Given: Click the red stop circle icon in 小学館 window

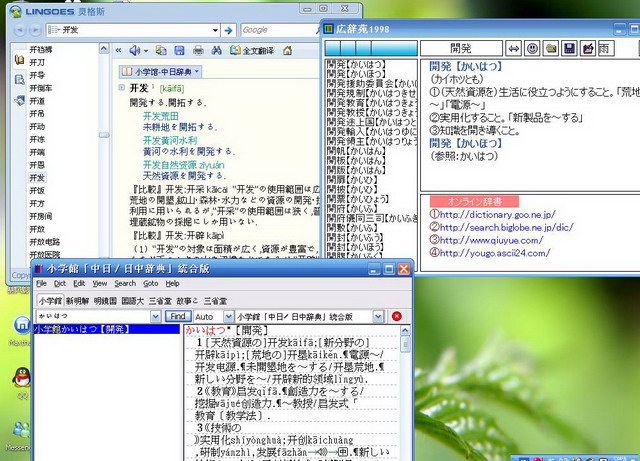Looking at the screenshot, I should (x=396, y=316).
